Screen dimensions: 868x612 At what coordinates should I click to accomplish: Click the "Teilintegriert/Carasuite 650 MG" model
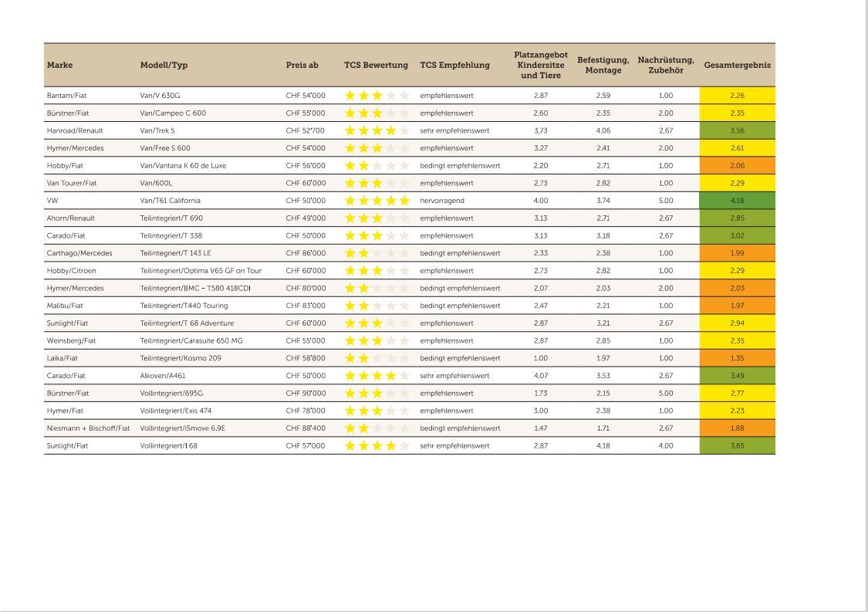pos(191,340)
